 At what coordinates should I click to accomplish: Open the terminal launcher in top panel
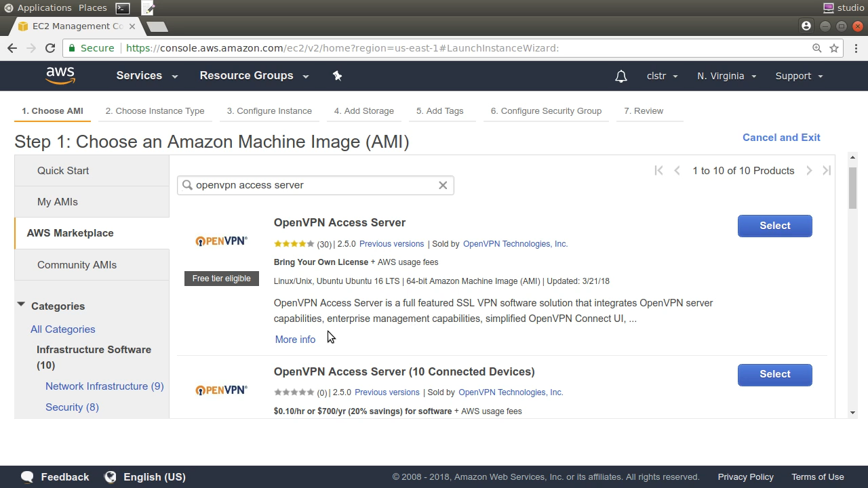123,8
